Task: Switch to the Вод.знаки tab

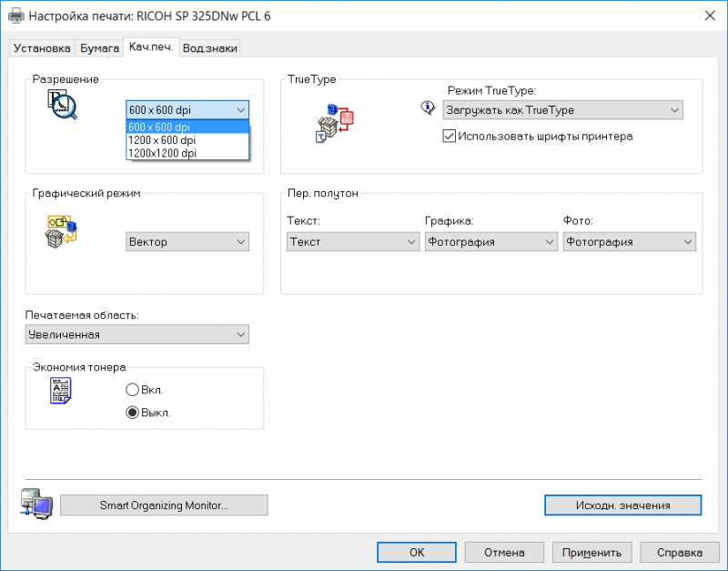Action: 210,48
